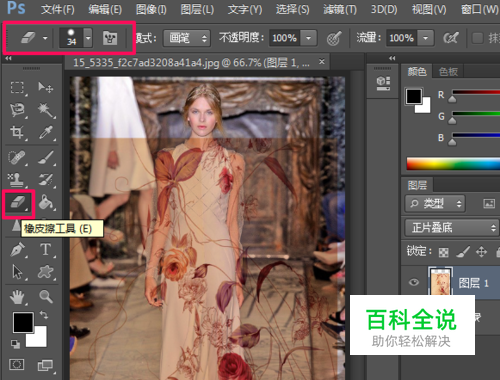500x380 pixels.
Task: Toggle pressure for opacity icon
Action: (334, 38)
